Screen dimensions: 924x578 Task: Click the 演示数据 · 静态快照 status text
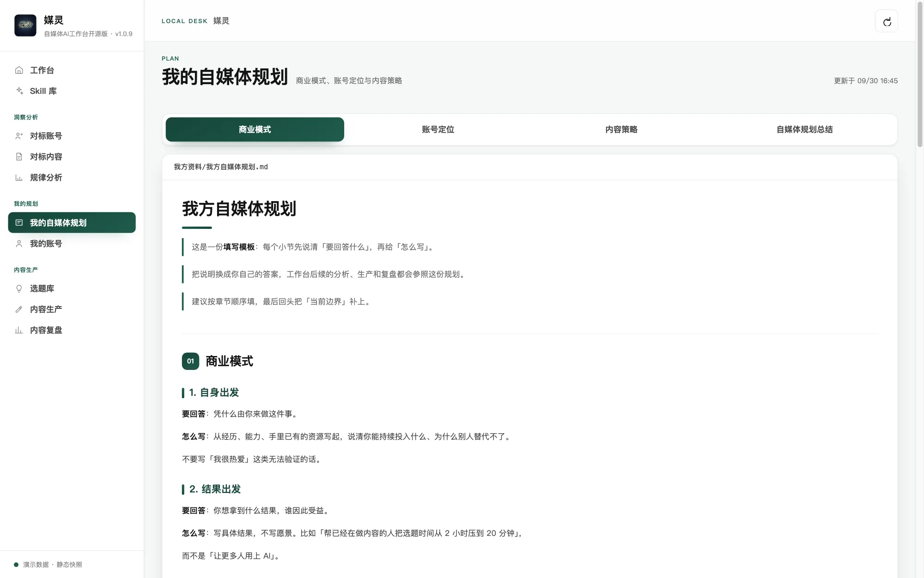tap(53, 565)
